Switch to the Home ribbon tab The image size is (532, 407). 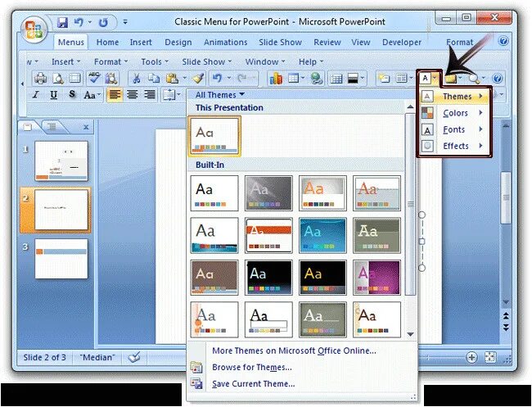click(x=107, y=43)
